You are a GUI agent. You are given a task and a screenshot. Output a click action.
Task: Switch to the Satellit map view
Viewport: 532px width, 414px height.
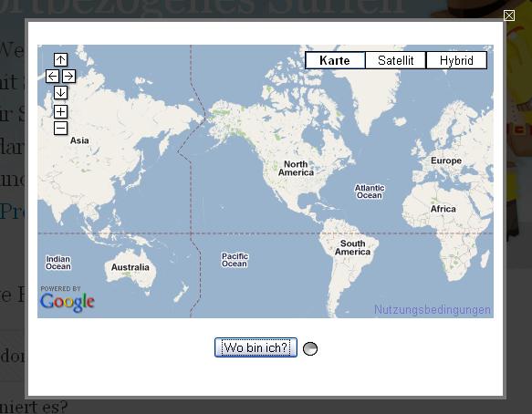point(396,60)
